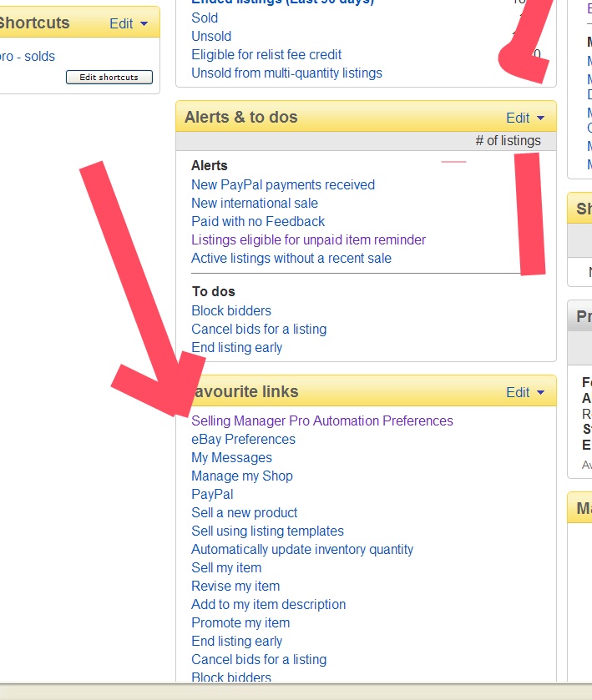Image resolution: width=592 pixels, height=700 pixels.
Task: Open Listings eligible for unpaid item reminder
Action: click(308, 239)
